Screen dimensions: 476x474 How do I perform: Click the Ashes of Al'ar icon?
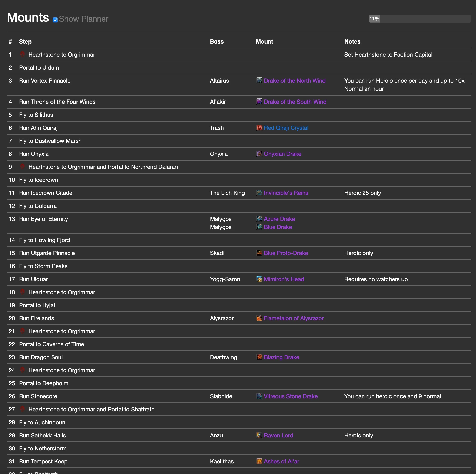(259, 461)
